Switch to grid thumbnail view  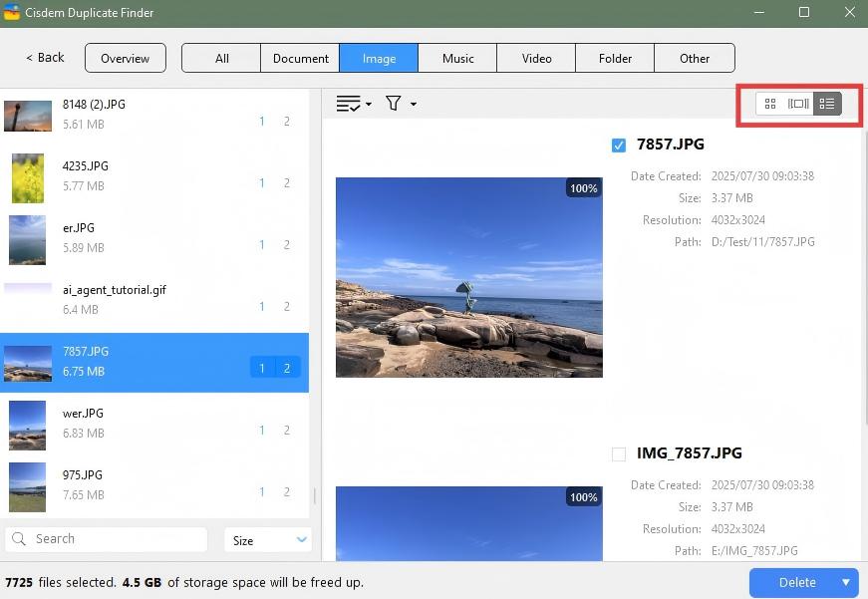pyautogui.click(x=769, y=104)
